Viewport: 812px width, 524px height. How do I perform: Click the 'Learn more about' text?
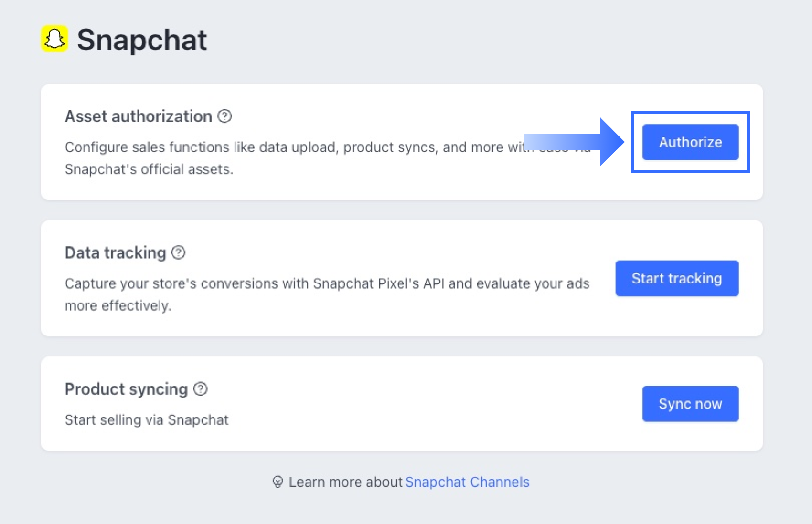pos(346,482)
